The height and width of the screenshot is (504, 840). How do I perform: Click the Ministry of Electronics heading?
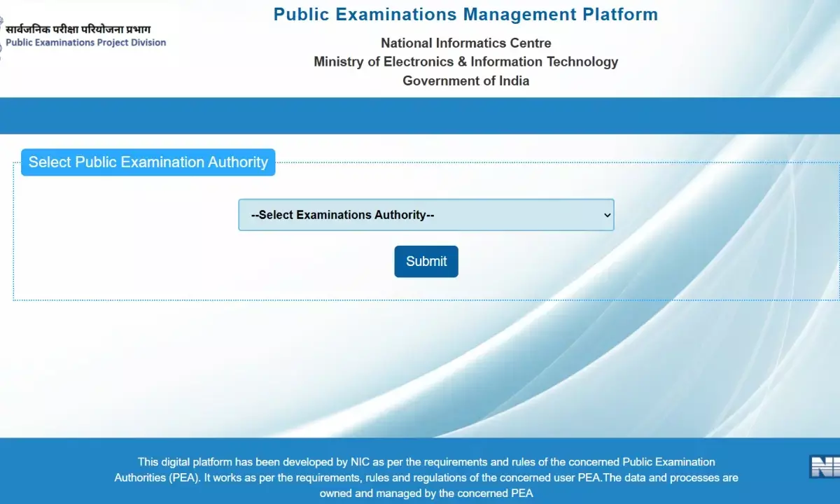tap(465, 62)
